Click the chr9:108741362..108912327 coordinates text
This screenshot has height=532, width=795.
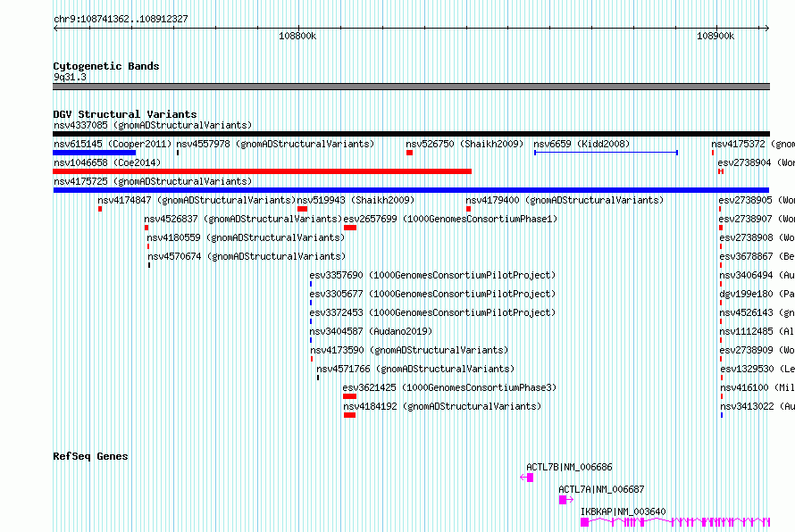121,19
